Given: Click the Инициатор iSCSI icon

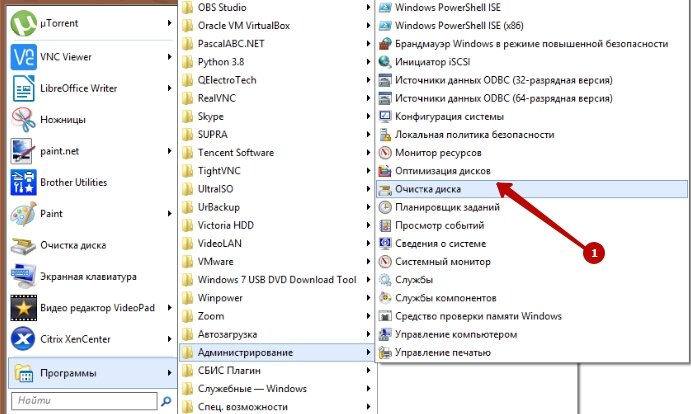Looking at the screenshot, I should click(385, 62).
